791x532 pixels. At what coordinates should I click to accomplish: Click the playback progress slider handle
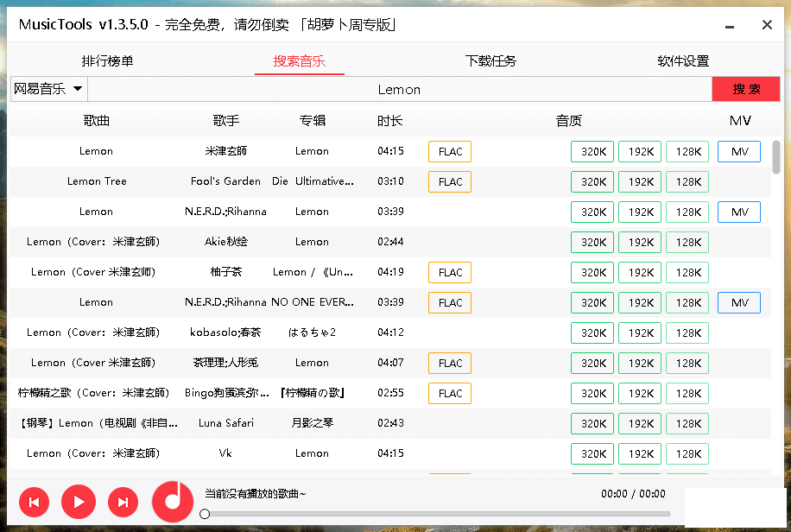click(x=205, y=514)
